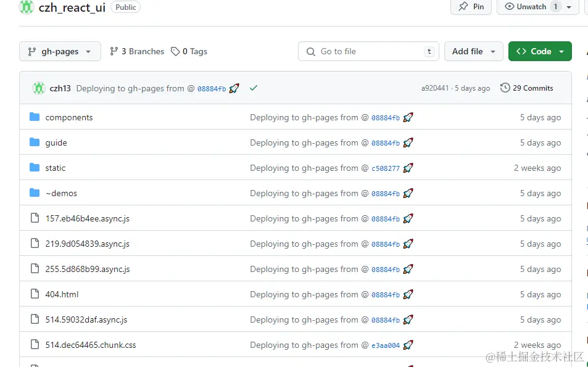Open file 157.eb46b4ee.async.js

[x=88, y=218]
